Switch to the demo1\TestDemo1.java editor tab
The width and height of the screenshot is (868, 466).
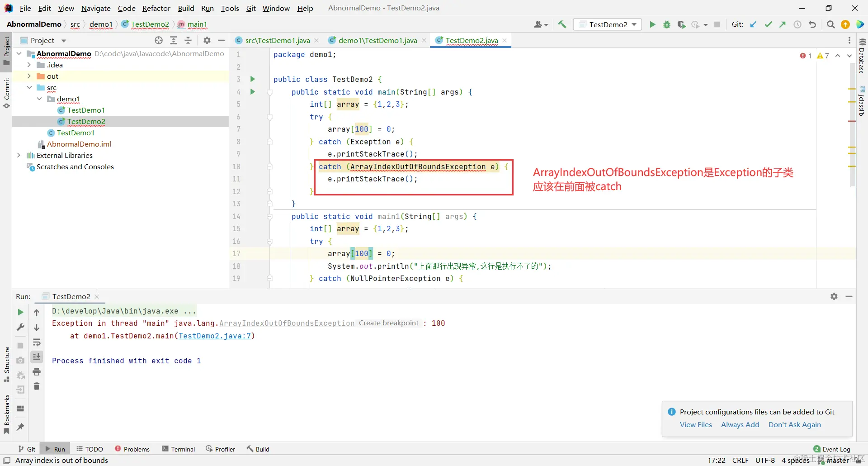point(377,40)
